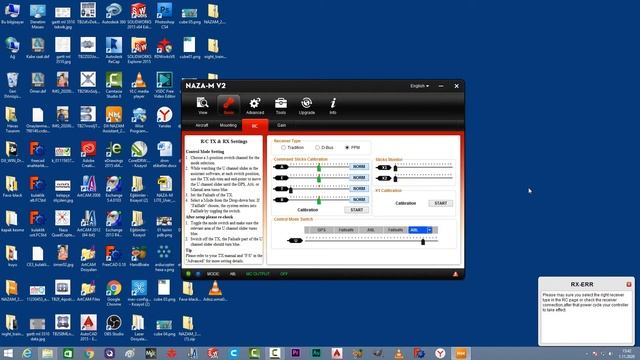Select the Autodesk ReCap desktop icon
Viewport: 640px width, 360px height.
click(113, 50)
